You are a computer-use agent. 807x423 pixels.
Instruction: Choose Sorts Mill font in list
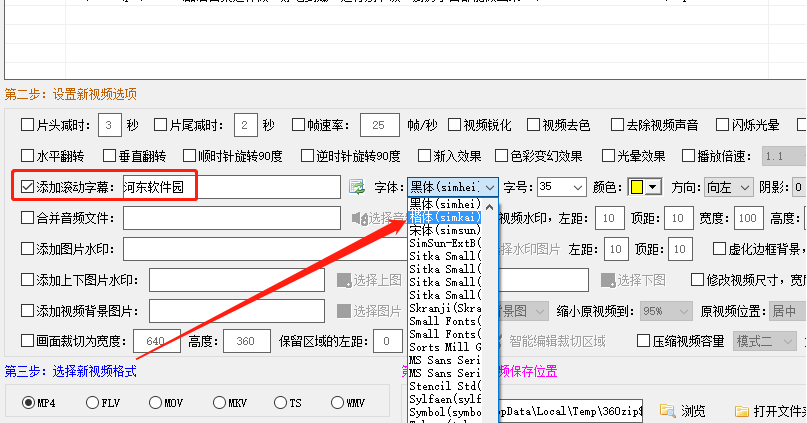click(x=446, y=347)
